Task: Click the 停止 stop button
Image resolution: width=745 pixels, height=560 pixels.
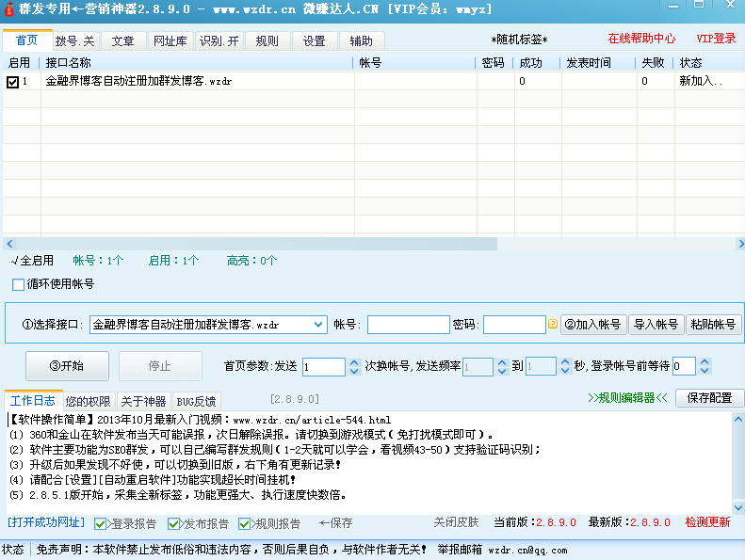Action: coord(160,366)
